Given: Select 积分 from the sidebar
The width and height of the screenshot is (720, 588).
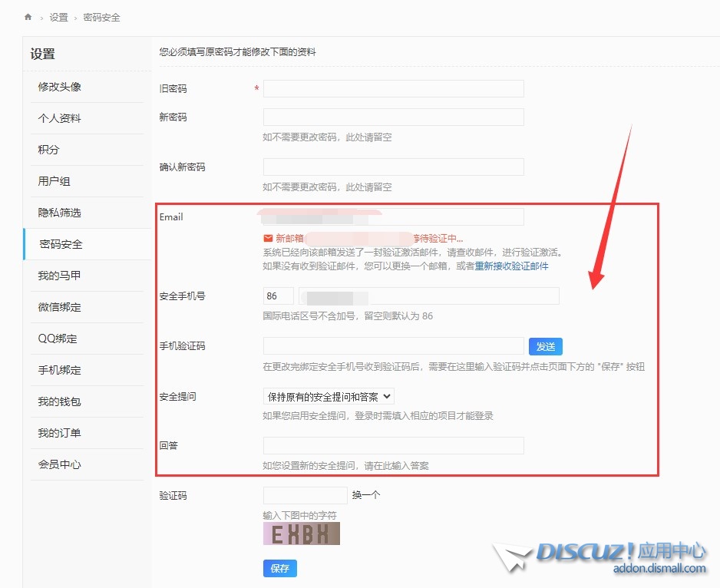Looking at the screenshot, I should pyautogui.click(x=48, y=150).
